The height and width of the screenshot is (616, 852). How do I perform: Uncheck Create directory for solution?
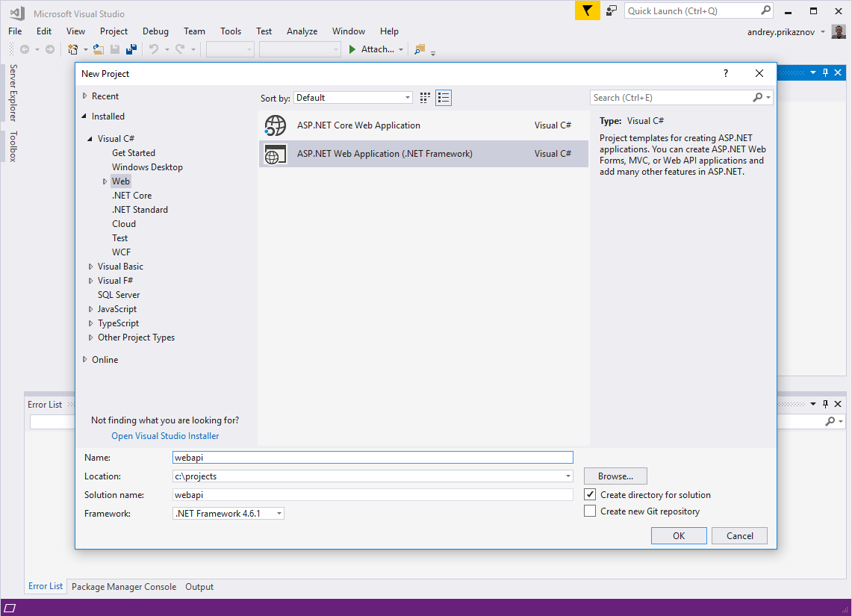590,494
